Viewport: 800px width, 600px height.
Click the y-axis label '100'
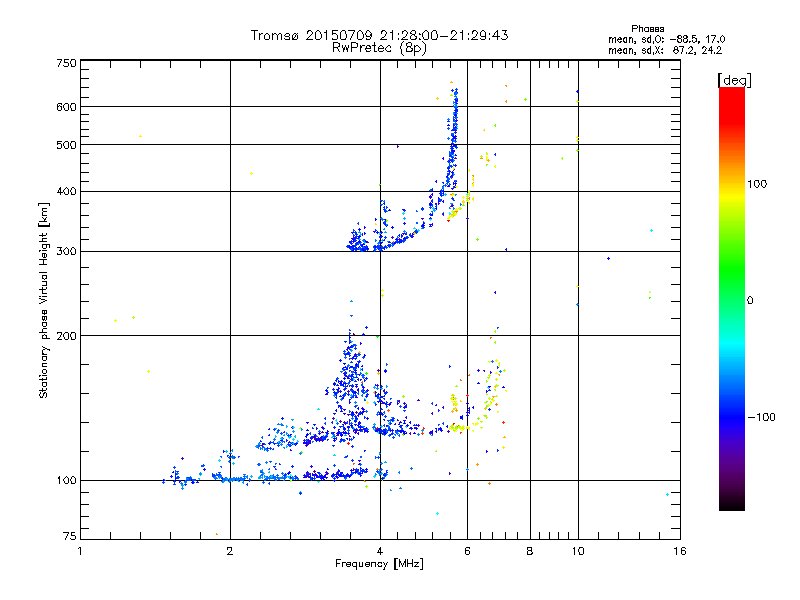click(x=67, y=481)
